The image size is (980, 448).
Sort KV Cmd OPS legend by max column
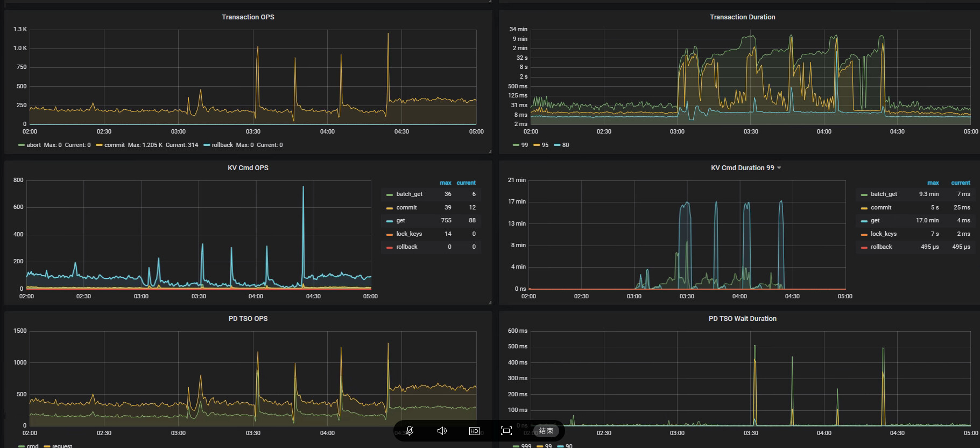pyautogui.click(x=445, y=183)
